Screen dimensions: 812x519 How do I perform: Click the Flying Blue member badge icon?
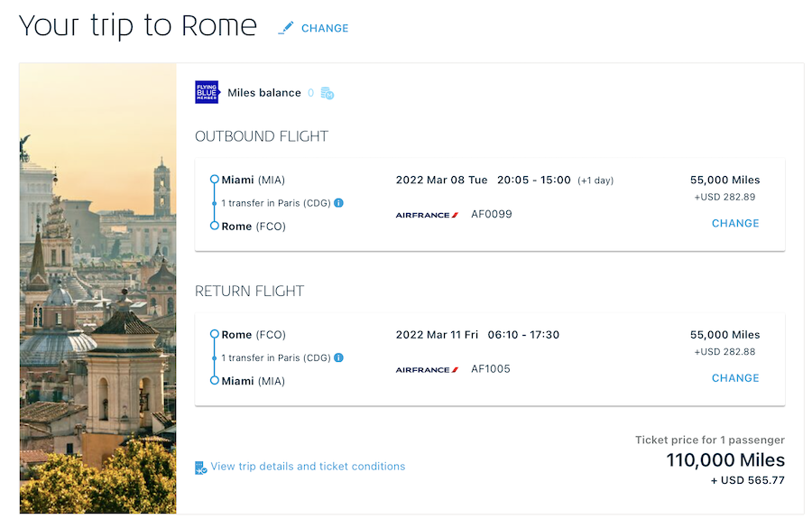[208, 92]
